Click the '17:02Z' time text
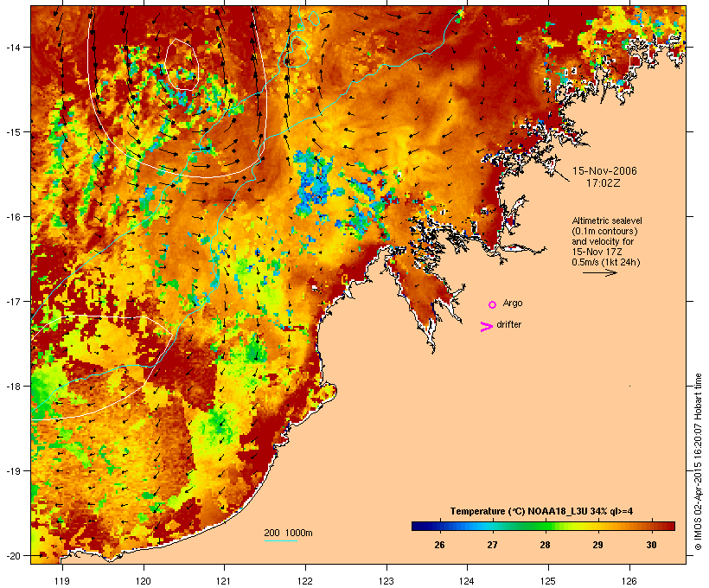The height and width of the screenshot is (588, 709). pos(604,183)
